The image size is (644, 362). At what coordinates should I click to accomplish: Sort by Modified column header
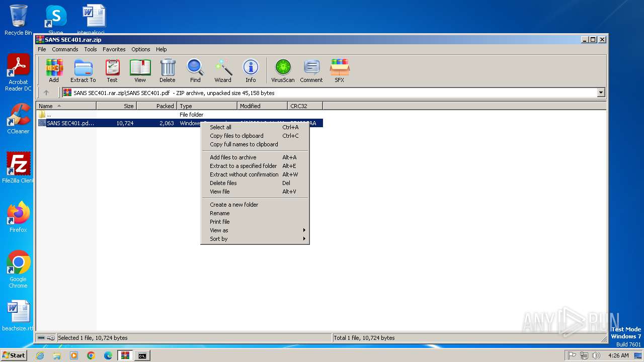pos(262,106)
